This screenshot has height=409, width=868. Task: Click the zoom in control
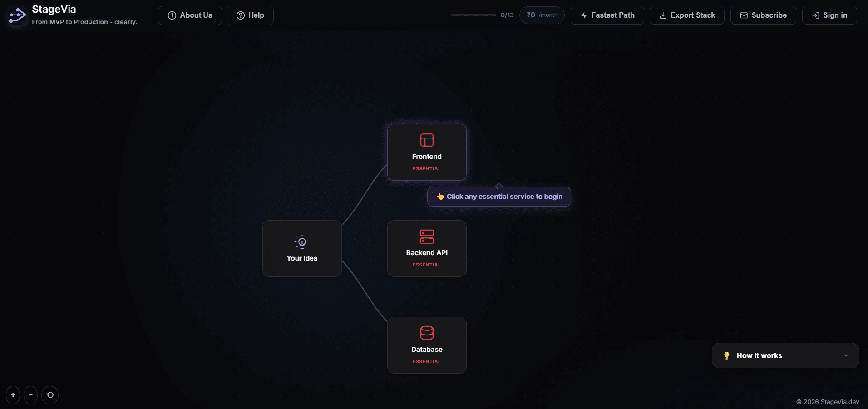[x=12, y=394]
